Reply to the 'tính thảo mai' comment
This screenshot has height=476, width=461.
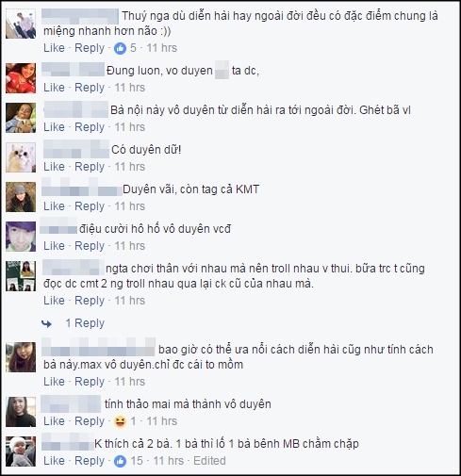(x=90, y=421)
